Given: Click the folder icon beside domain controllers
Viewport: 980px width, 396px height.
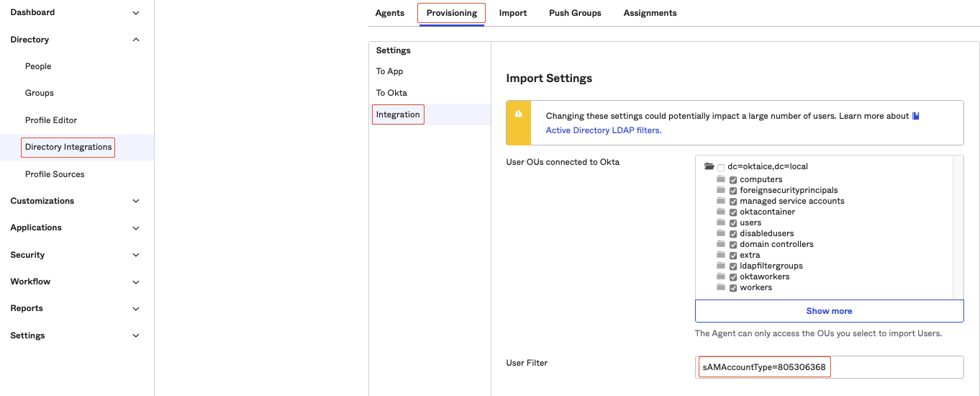Looking at the screenshot, I should click(720, 244).
